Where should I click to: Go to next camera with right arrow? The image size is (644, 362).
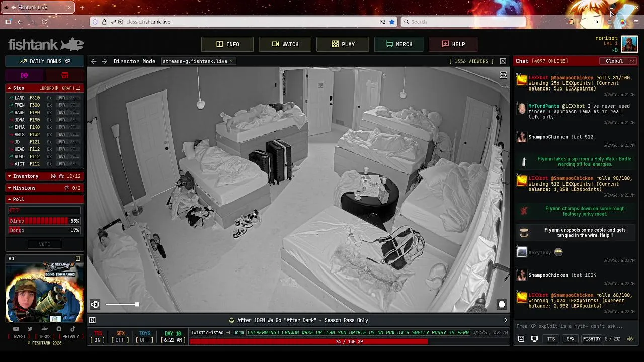point(104,61)
